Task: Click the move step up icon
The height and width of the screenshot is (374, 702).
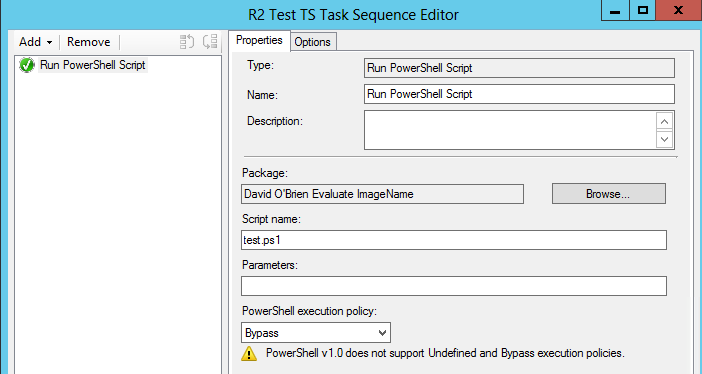Action: [187, 42]
